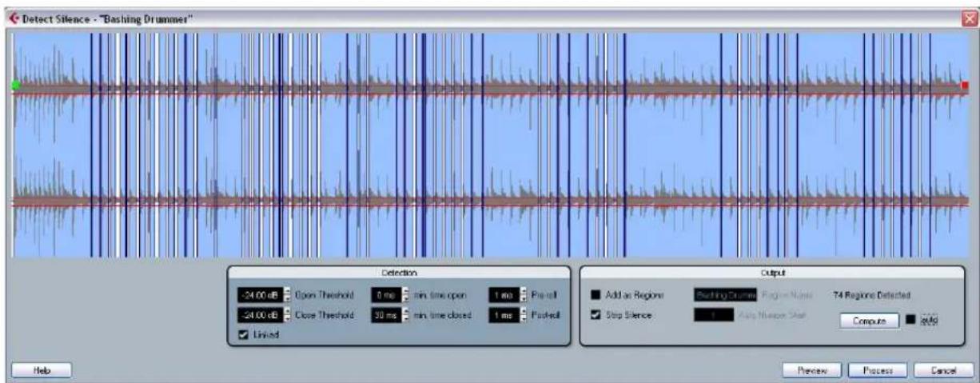The width and height of the screenshot is (980, 383).
Task: Click the Pre-roll stepper arrows
Action: point(524,295)
